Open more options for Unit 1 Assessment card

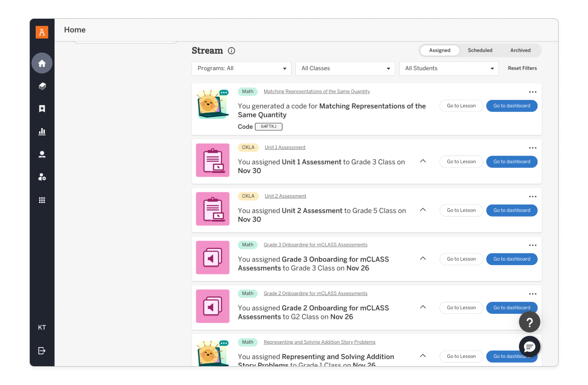532,148
